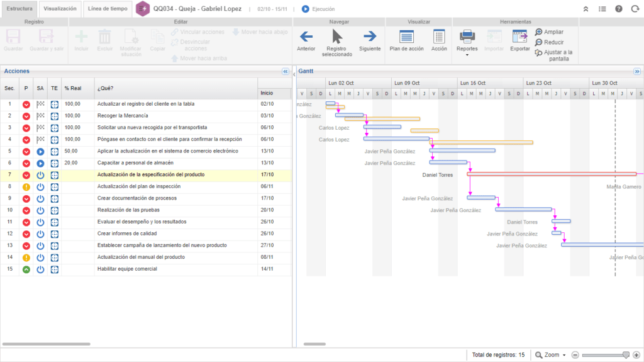Expand the Gantt panel with double arrow
The image size is (644, 362).
[x=636, y=72]
